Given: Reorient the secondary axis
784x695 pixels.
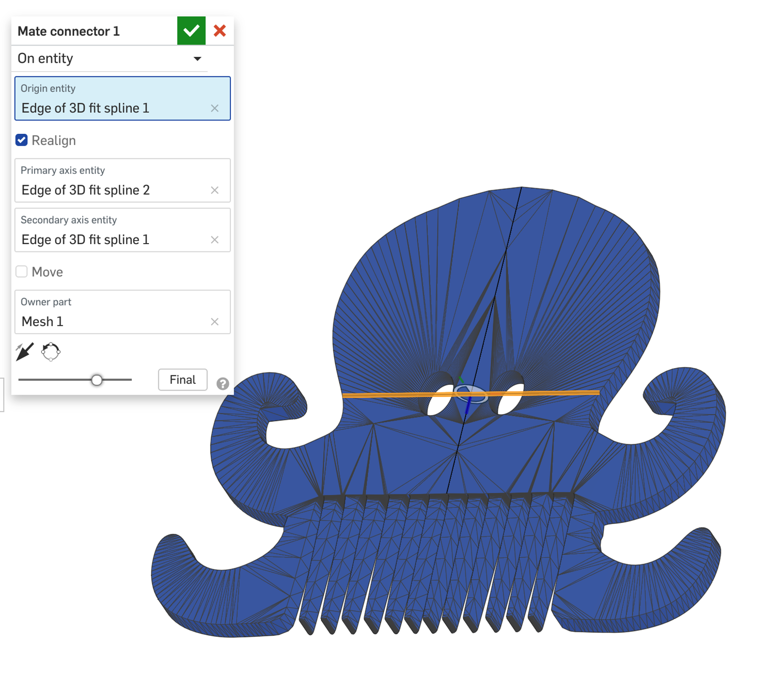Looking at the screenshot, I should 50,351.
